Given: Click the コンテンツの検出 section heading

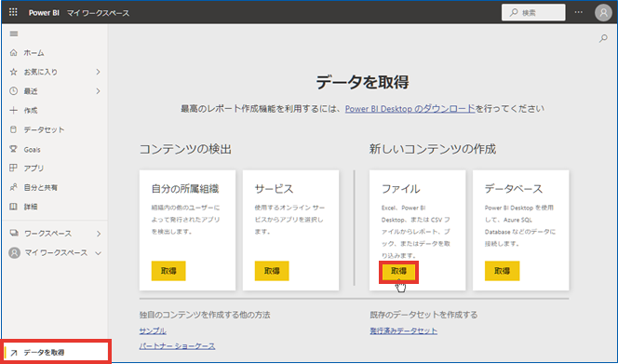Looking at the screenshot, I should coord(185,149).
